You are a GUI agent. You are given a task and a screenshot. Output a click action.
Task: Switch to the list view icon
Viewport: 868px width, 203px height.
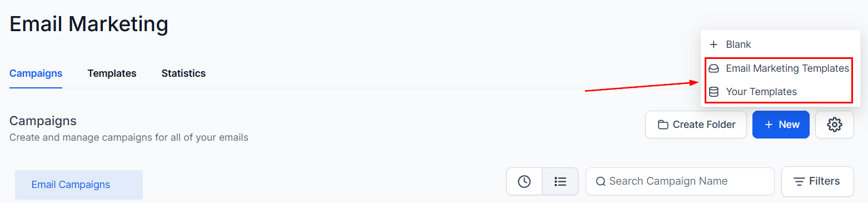[x=560, y=181]
